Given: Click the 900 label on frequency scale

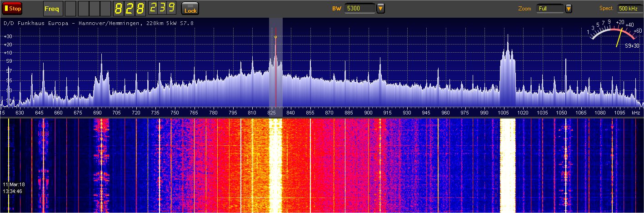Looking at the screenshot, I should point(367,112).
